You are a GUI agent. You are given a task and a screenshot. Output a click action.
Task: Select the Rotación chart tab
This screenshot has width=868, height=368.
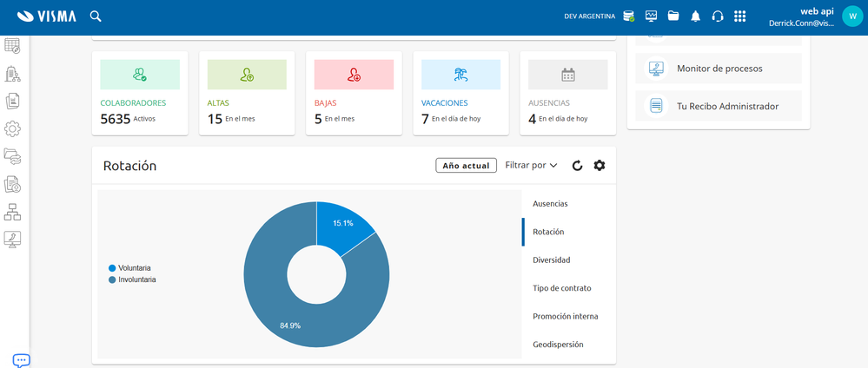point(548,232)
